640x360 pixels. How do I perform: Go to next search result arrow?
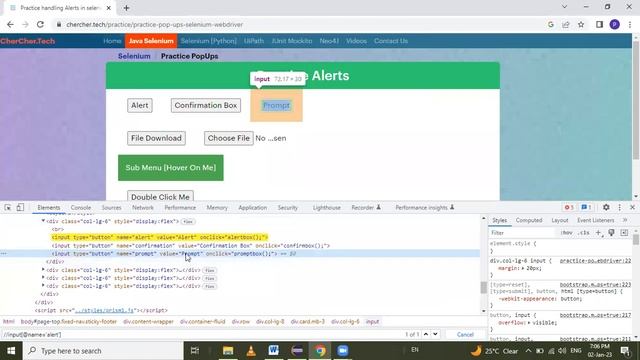pos(435,334)
